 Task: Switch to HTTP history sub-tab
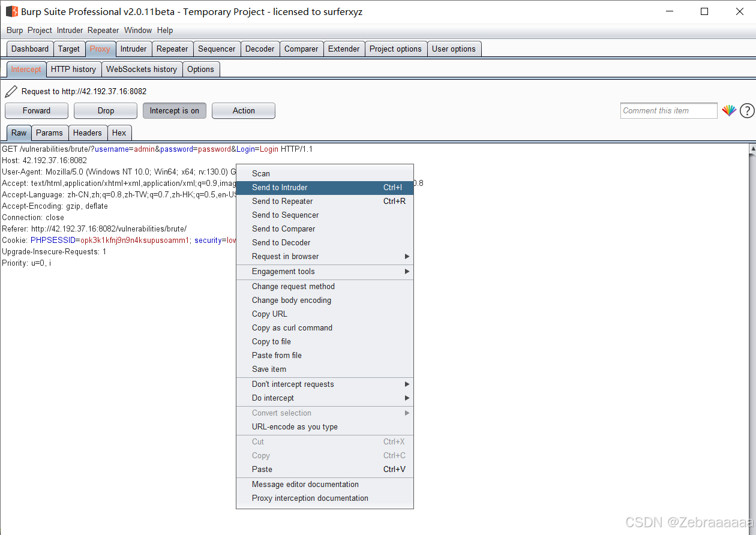73,69
